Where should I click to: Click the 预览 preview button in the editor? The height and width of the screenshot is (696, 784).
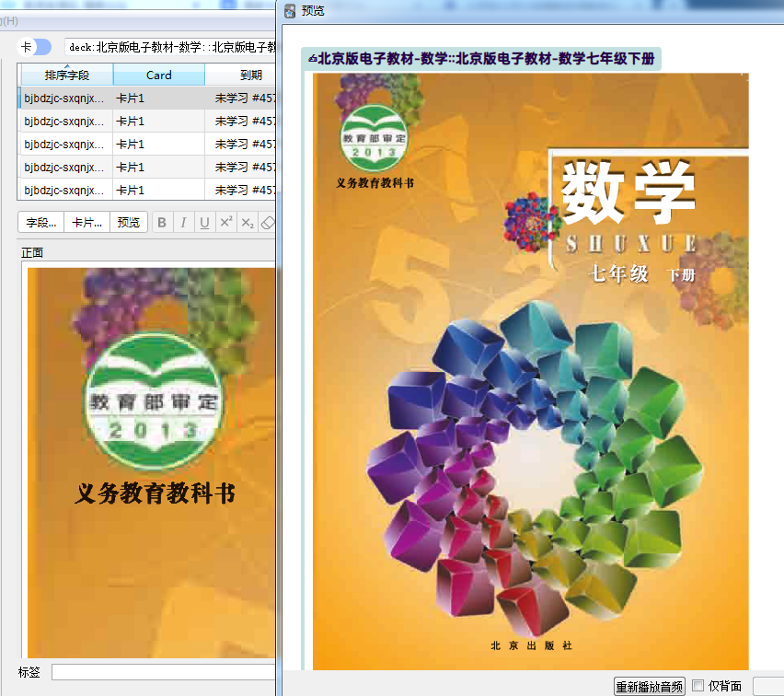coord(129,222)
